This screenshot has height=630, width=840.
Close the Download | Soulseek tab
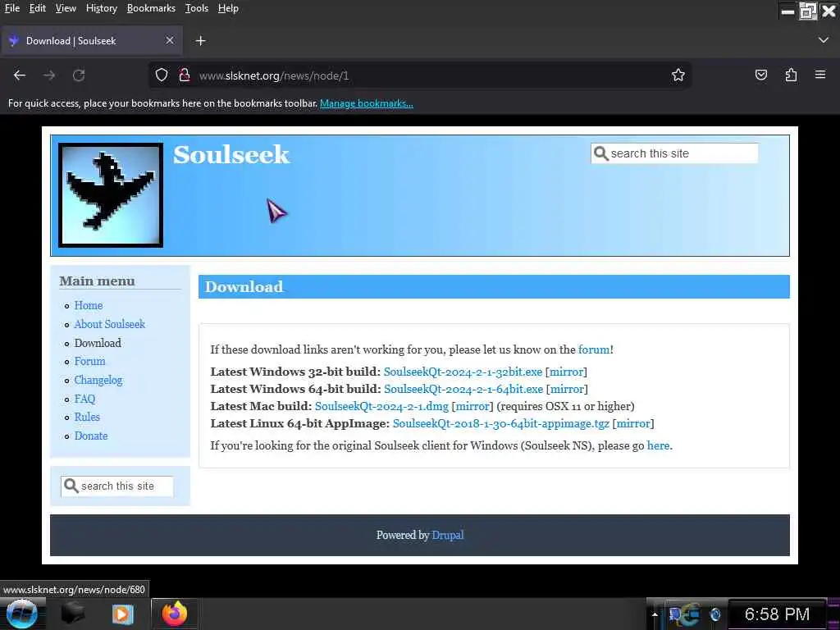[x=169, y=41]
